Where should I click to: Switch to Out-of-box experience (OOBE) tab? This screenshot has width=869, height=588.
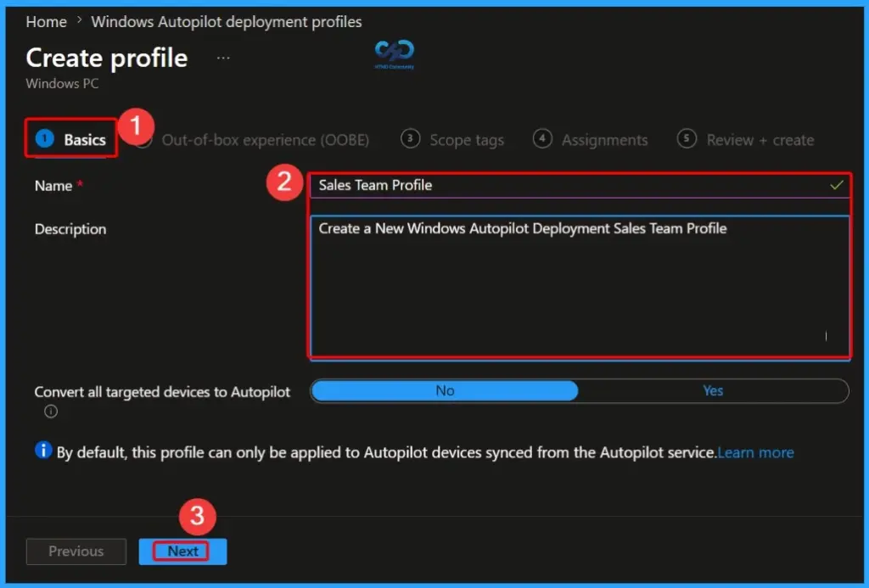(x=265, y=140)
